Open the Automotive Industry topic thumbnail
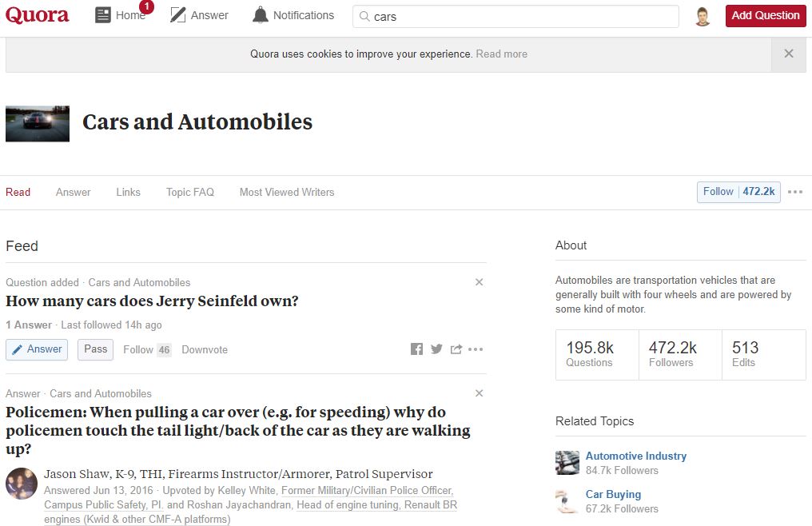The height and width of the screenshot is (526, 812). [x=567, y=463]
